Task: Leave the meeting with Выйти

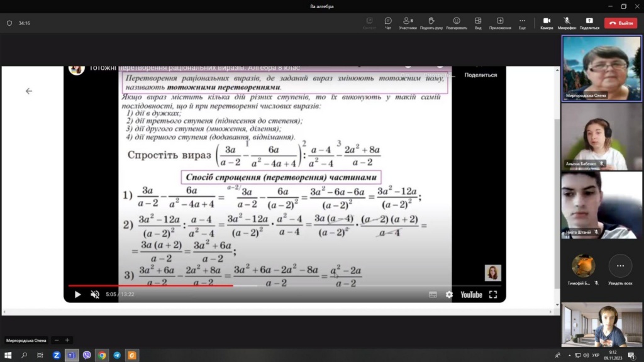Action: click(x=620, y=23)
